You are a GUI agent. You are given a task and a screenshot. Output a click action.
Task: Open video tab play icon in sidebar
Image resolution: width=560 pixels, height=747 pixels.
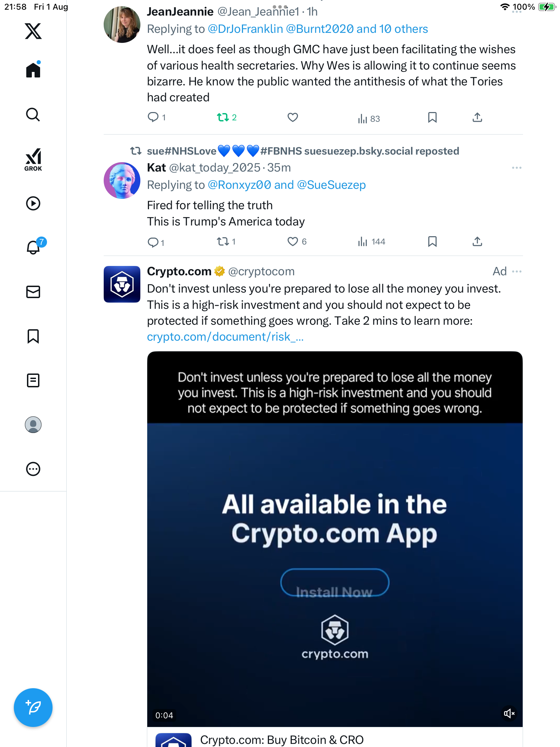click(x=33, y=203)
